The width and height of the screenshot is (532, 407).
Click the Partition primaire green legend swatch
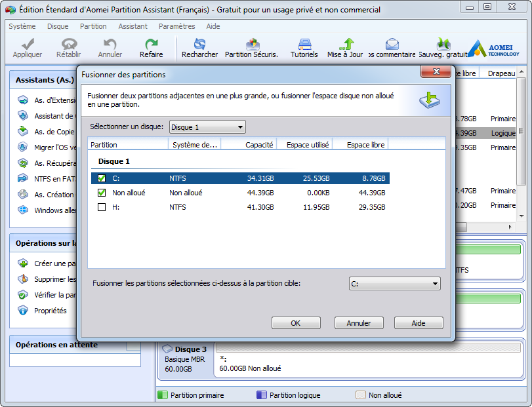[163, 395]
